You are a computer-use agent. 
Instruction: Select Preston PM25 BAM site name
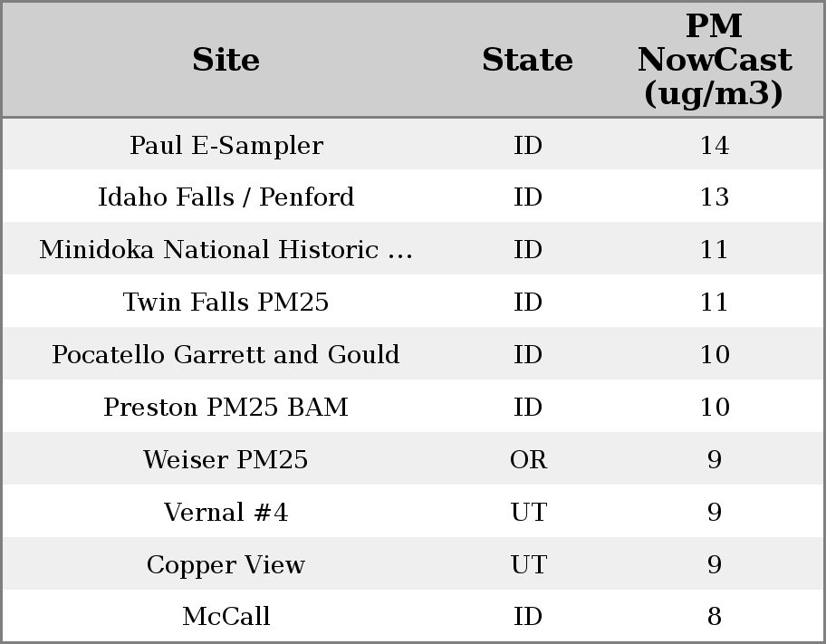(x=226, y=408)
